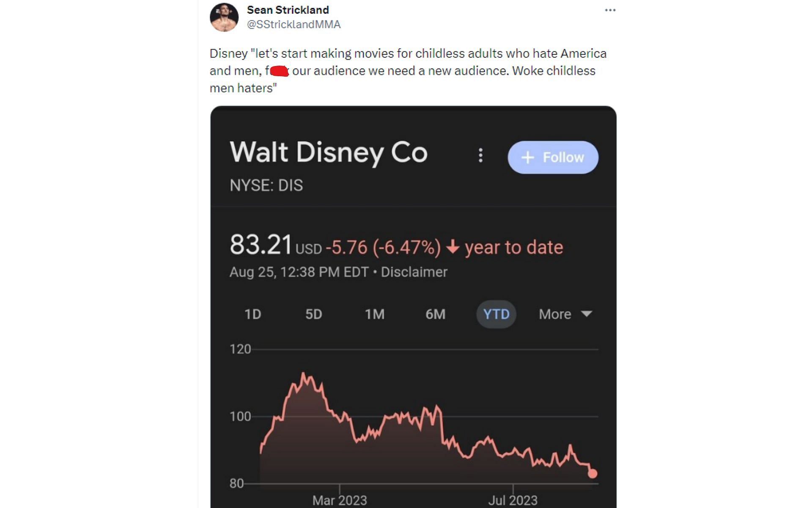
Task: Show the 1M chart range
Action: (375, 314)
